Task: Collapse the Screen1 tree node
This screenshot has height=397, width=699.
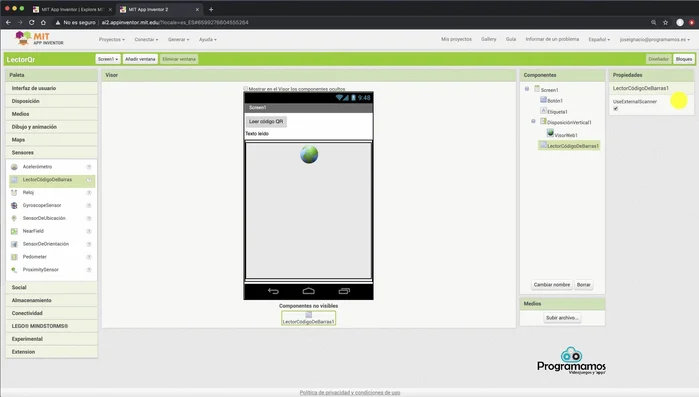Action: 527,89
